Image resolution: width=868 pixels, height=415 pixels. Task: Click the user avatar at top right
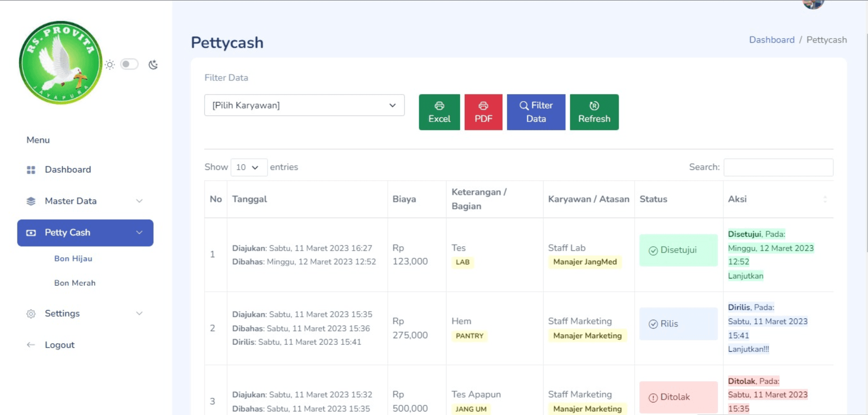tap(813, 4)
